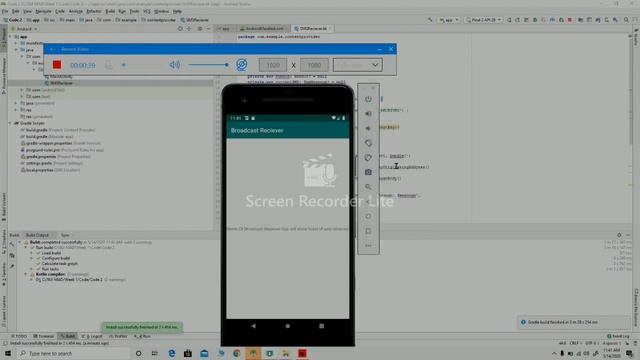Open the Edit menu

click(15, 11)
